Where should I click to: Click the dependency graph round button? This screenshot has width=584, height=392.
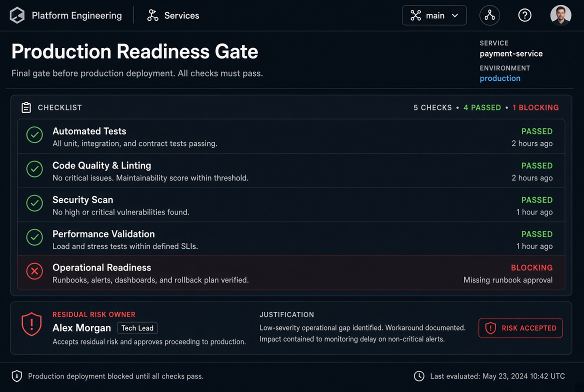pyautogui.click(x=489, y=15)
